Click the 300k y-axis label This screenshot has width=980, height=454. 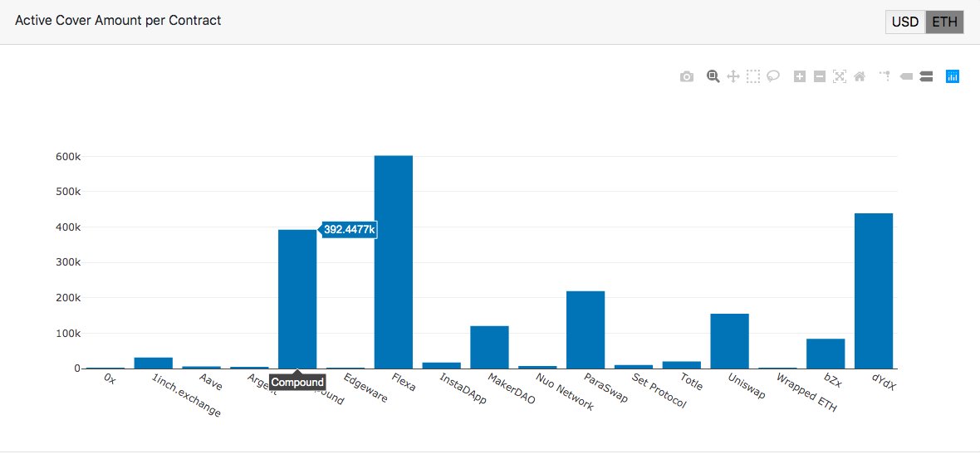(68, 262)
